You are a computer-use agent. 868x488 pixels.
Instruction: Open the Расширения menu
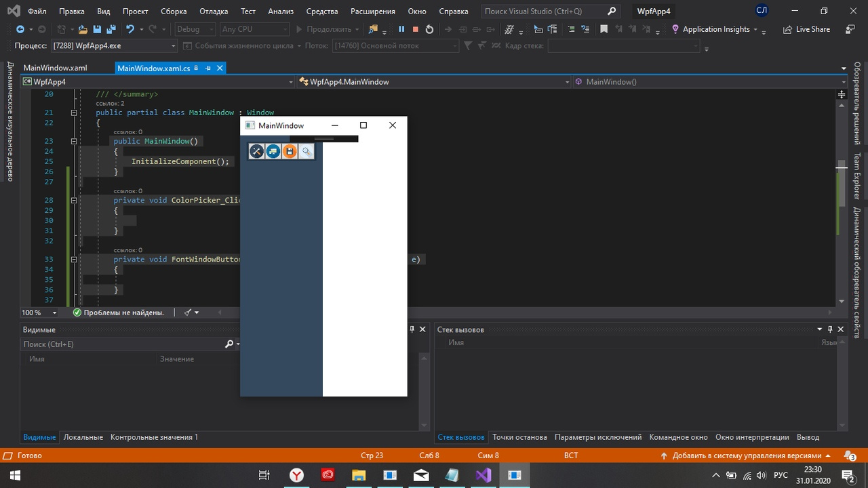pos(373,12)
